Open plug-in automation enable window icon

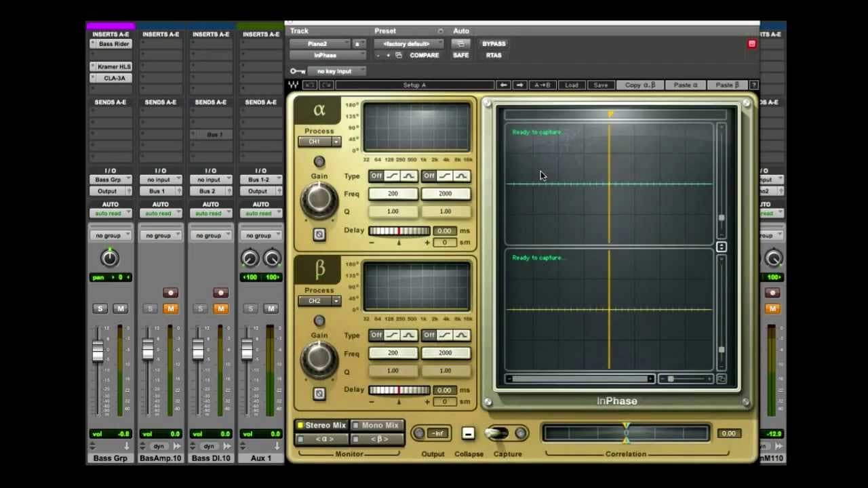tap(460, 43)
